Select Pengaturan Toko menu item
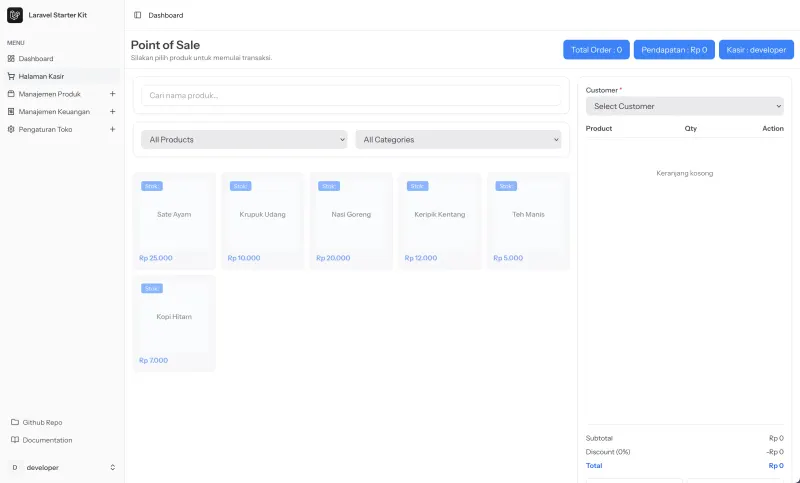Image resolution: width=800 pixels, height=483 pixels. coord(61,130)
